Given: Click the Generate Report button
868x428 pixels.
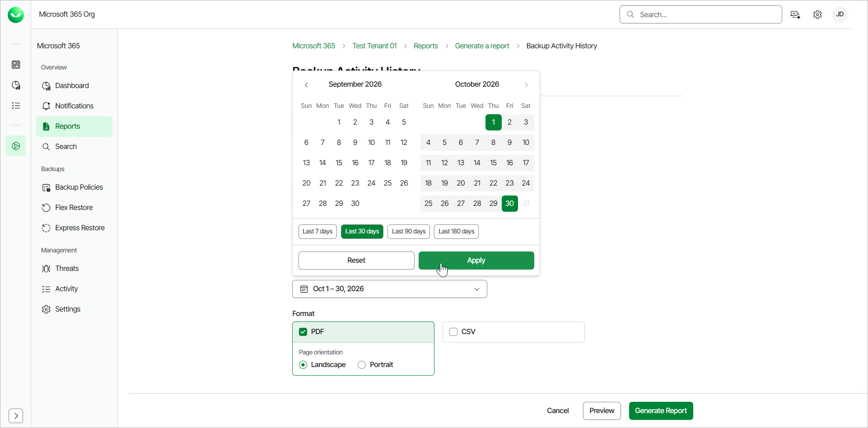Looking at the screenshot, I should (x=661, y=411).
